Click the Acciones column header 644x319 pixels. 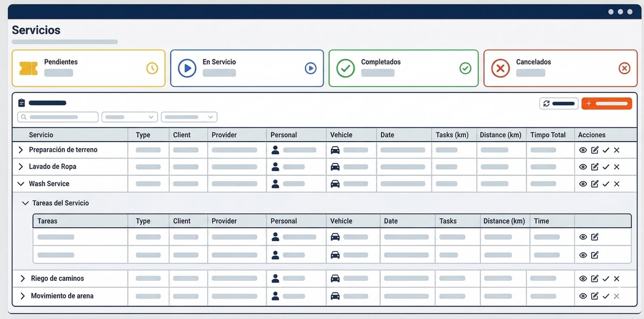[592, 135]
